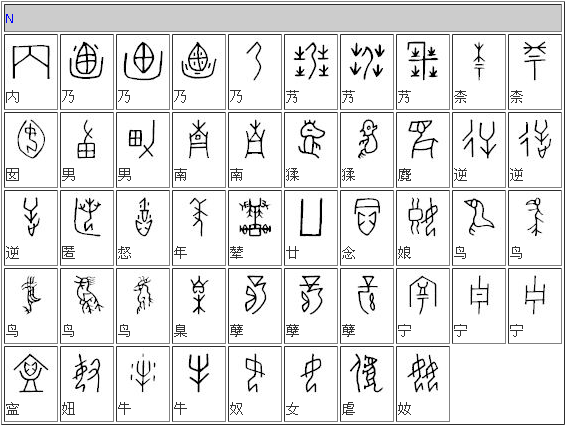The height and width of the screenshot is (426, 566).
Task: Select the 奴 glyph tile
Action: [255, 384]
